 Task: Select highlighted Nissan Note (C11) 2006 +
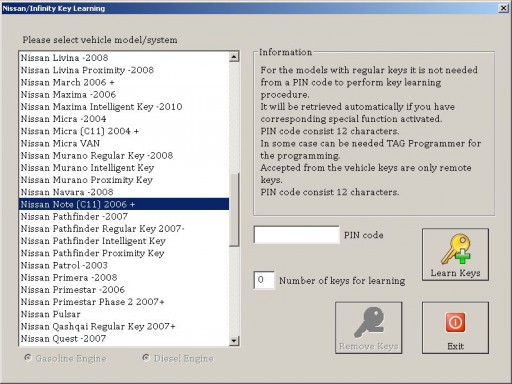coord(124,204)
